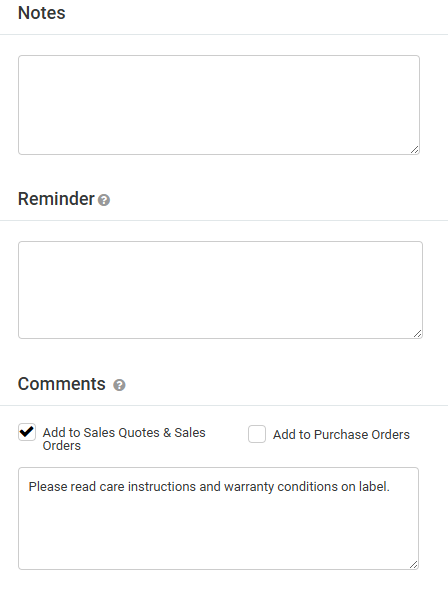Select the Comments section heading
448x605 pixels.
[x=62, y=384]
